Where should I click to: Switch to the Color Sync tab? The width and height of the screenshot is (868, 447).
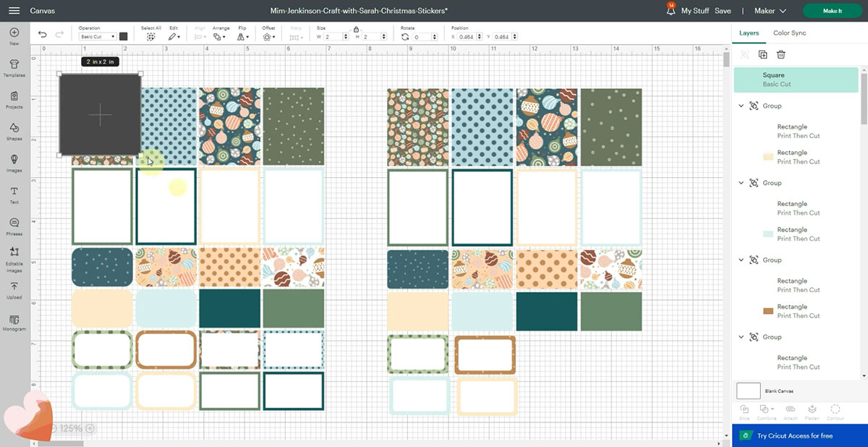click(x=789, y=33)
